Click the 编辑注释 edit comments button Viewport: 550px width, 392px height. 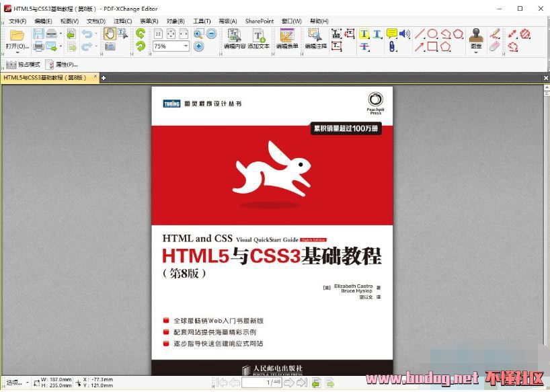[x=316, y=38]
